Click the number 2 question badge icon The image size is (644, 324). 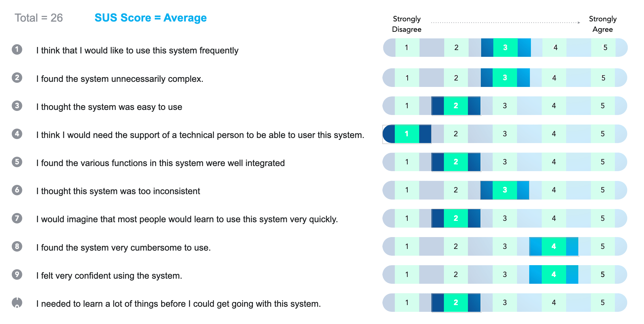(x=17, y=78)
